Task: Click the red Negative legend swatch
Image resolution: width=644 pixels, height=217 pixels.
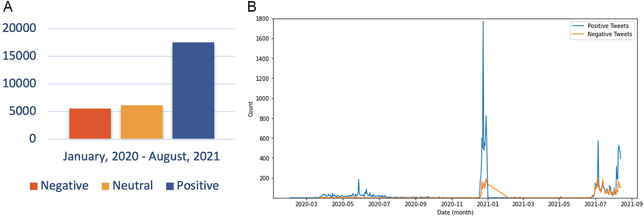Action: [x=34, y=186]
